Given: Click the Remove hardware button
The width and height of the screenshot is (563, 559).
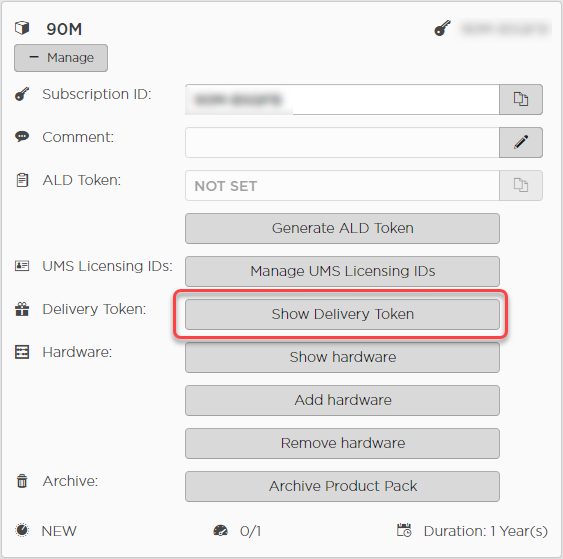Looking at the screenshot, I should point(342,443).
